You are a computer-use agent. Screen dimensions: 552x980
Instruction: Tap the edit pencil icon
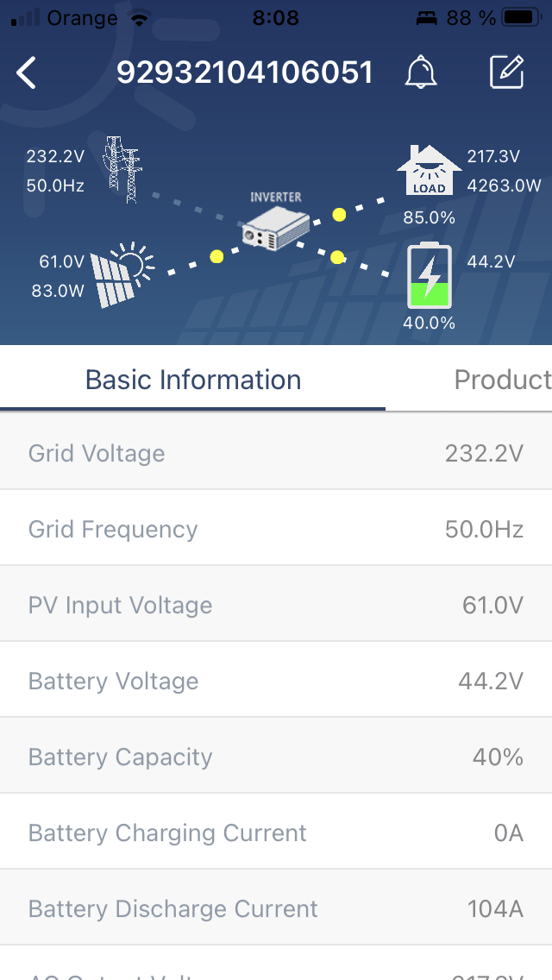[507, 73]
